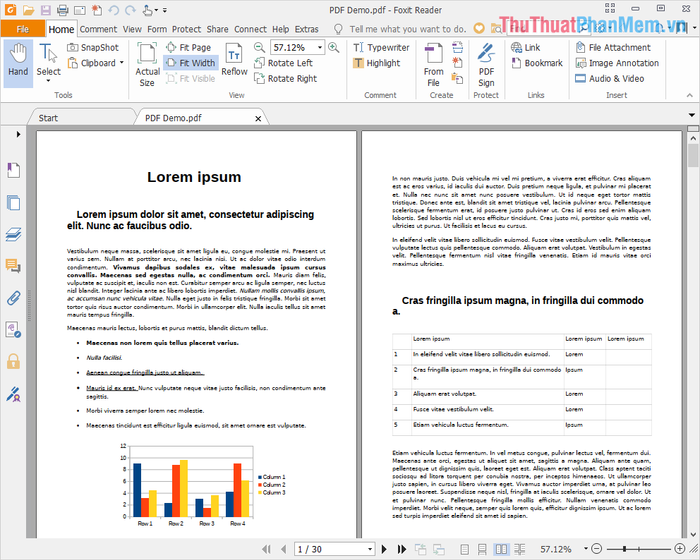This screenshot has height=560, width=700.
Task: Switch to continuous page view in status bar
Action: click(x=482, y=549)
